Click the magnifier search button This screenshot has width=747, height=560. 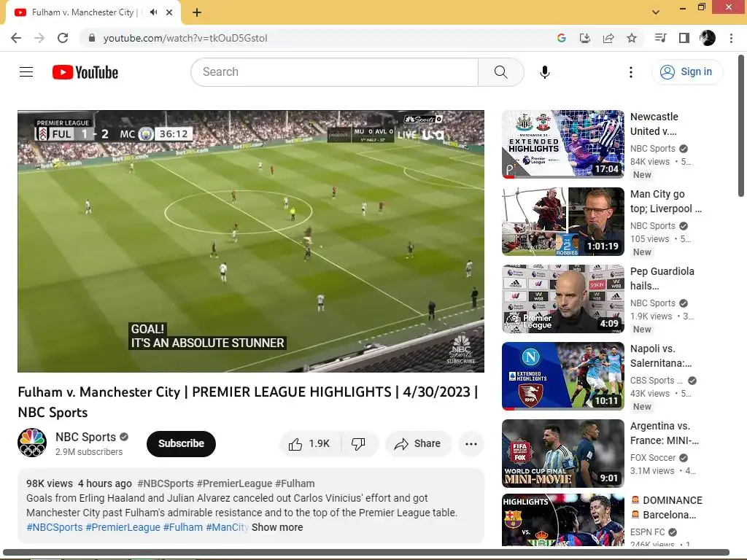pyautogui.click(x=500, y=72)
